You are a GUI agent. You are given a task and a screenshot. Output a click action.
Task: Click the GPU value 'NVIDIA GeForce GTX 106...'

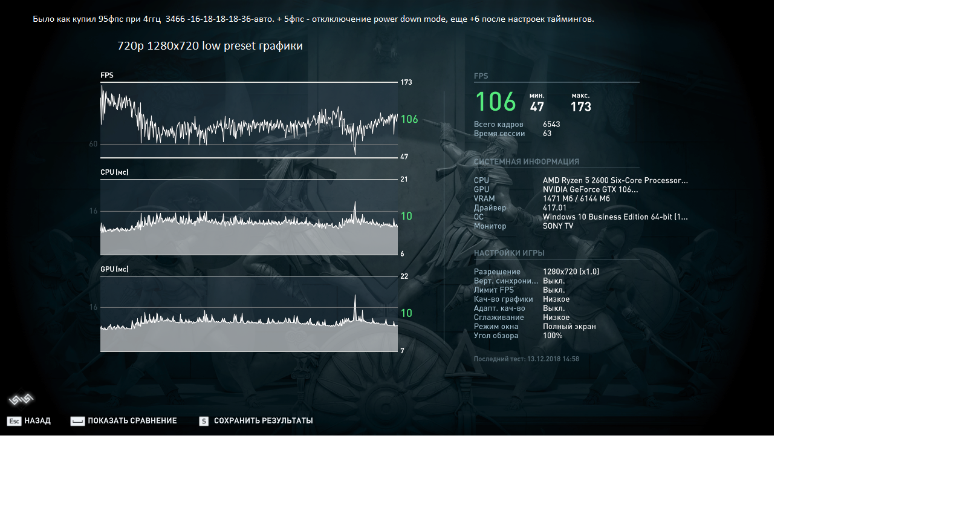point(591,189)
